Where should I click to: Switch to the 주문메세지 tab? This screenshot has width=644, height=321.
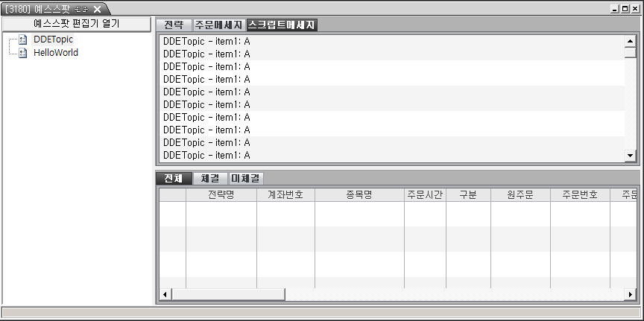click(219, 25)
